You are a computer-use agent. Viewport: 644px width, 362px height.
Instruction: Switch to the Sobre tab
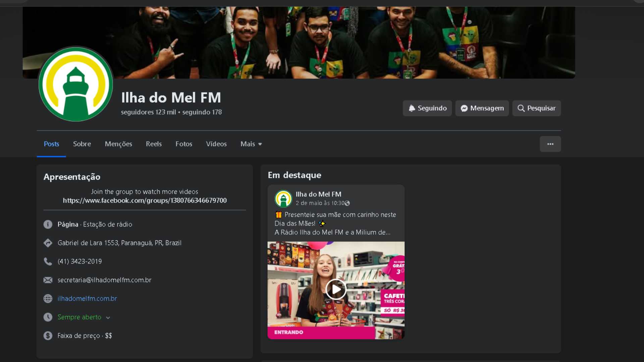point(82,144)
